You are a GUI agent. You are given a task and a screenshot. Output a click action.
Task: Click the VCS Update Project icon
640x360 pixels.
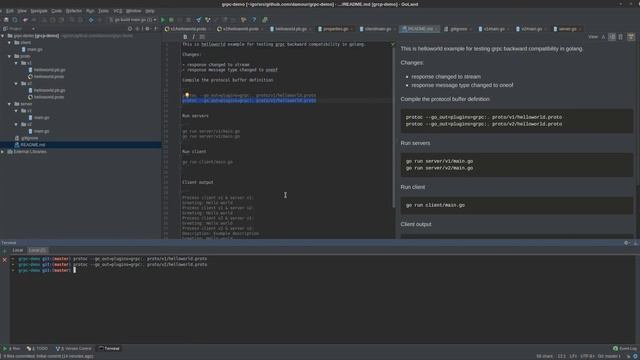[x=199, y=20]
